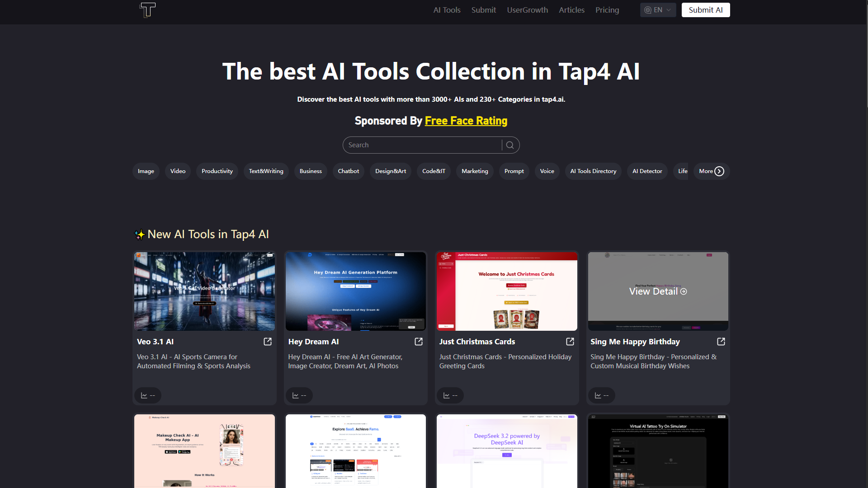Open the Pricing menu item
Screen dimensions: 868x488
607,9
